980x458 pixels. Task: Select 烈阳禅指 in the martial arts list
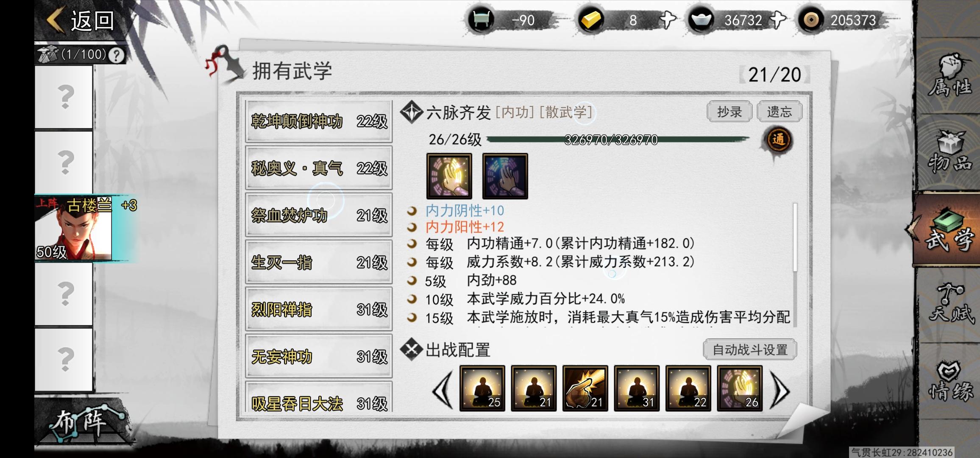pos(319,309)
